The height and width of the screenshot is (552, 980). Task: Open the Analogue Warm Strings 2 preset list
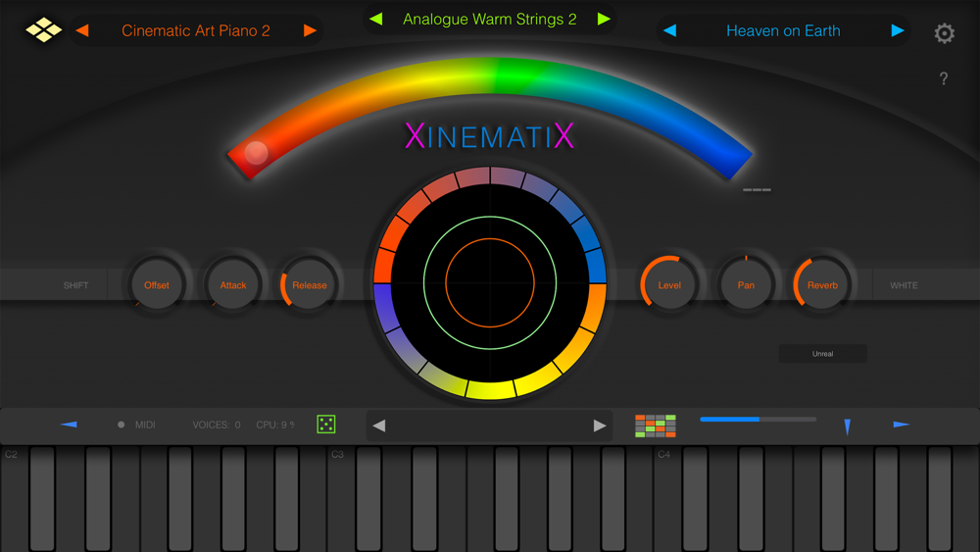point(489,19)
